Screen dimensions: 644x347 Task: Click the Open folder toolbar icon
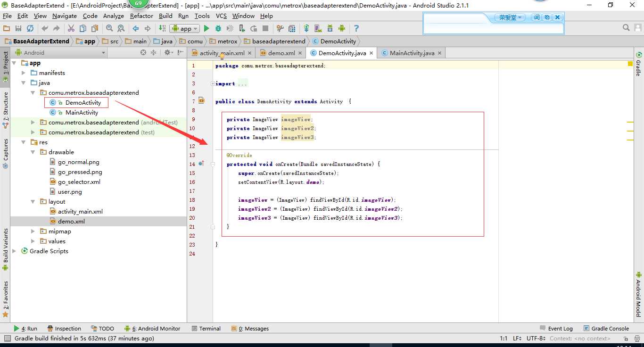[7, 28]
